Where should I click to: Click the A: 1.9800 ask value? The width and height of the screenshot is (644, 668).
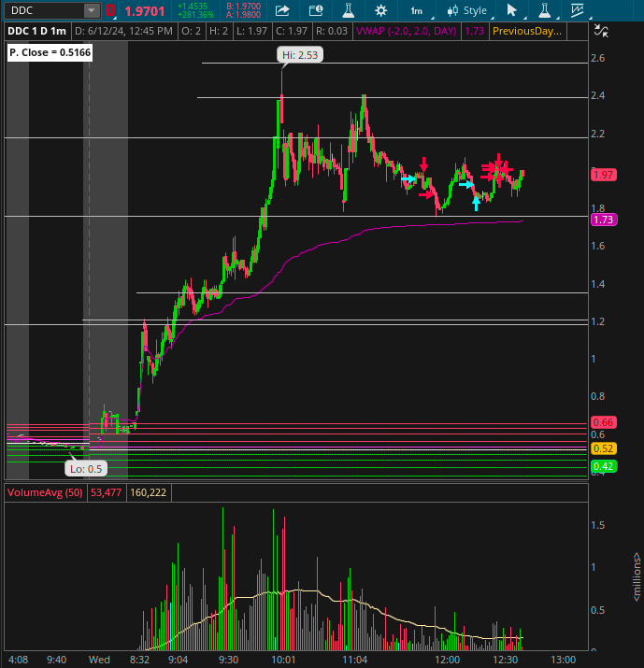pyautogui.click(x=243, y=15)
